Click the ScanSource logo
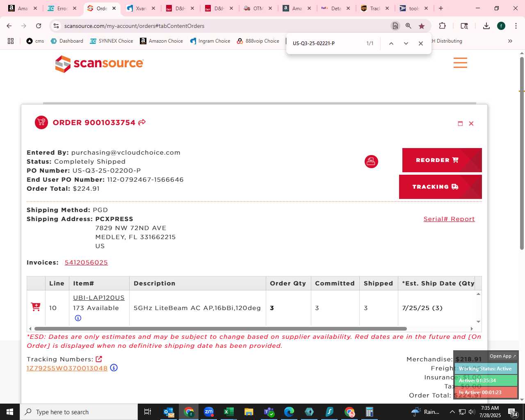The image size is (525, 420). [x=99, y=64]
